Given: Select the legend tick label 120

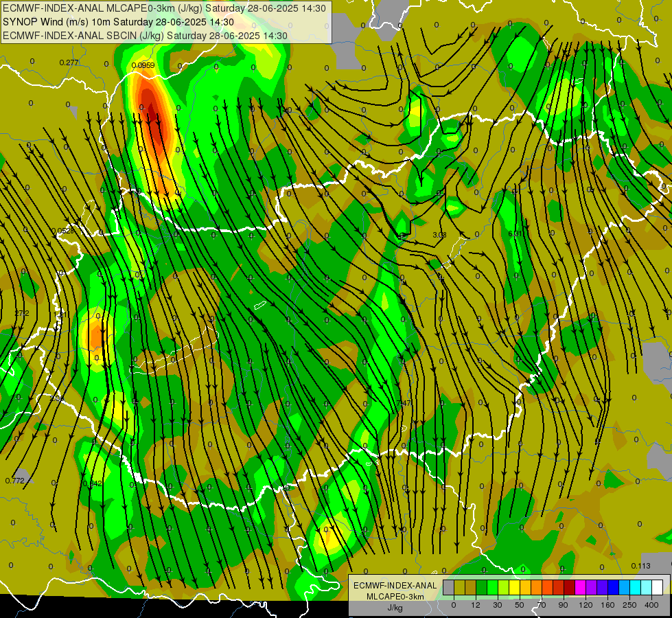Looking at the screenshot, I should (x=586, y=605).
